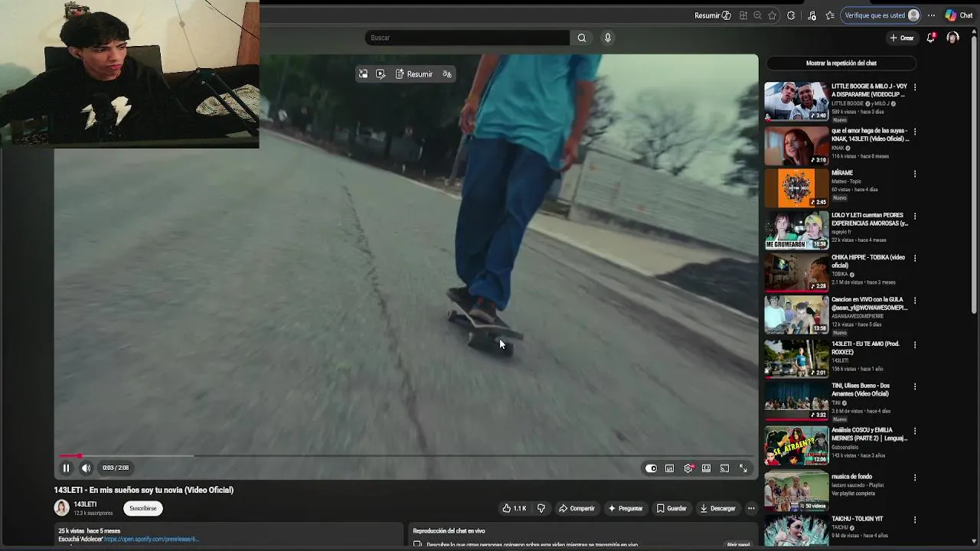The image size is (980, 551).
Task: Click the zoom magnifier icon in address bar
Action: click(x=758, y=15)
